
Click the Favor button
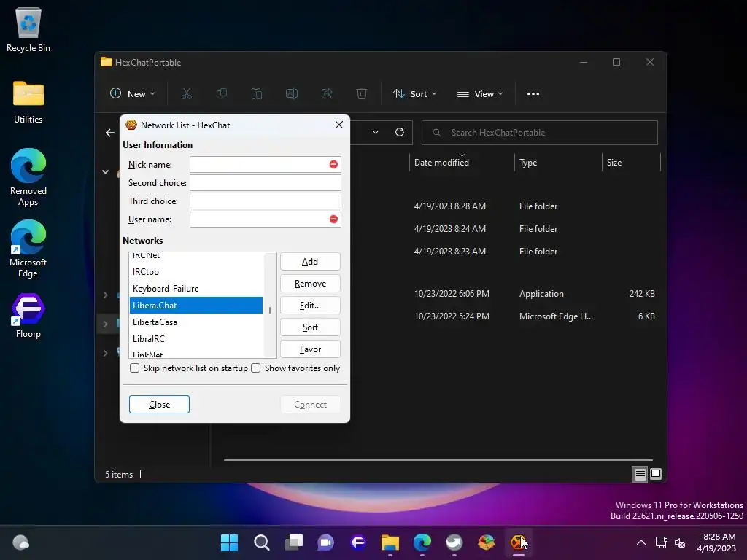coord(310,349)
